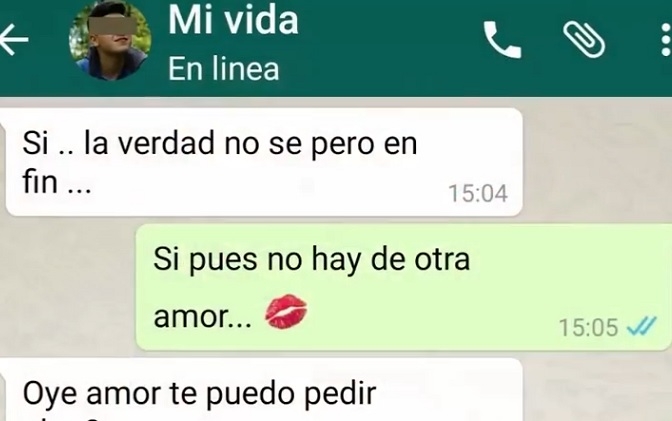Open contact info for Mi vida
Image resolution: width=672 pixels, height=421 pixels.
(233, 20)
